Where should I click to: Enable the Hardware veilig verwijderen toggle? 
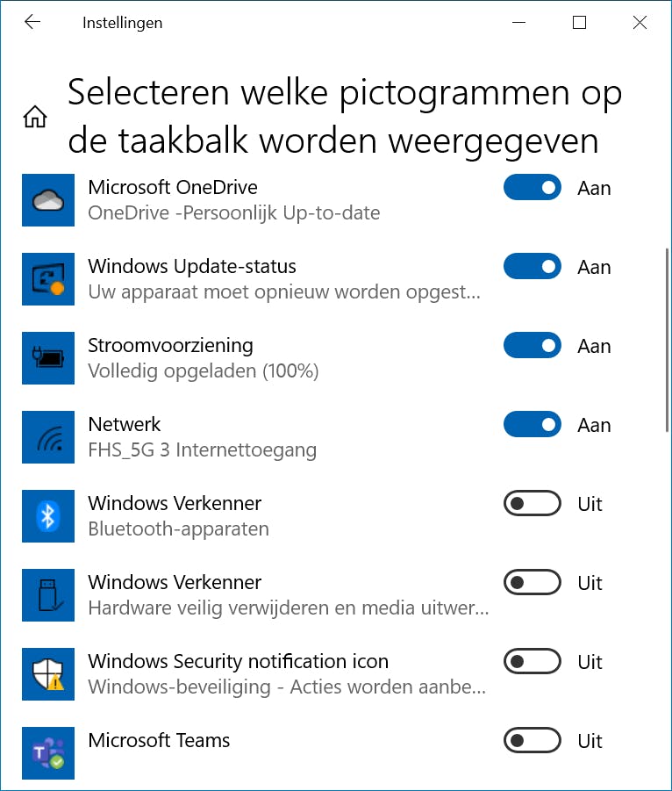[532, 583]
